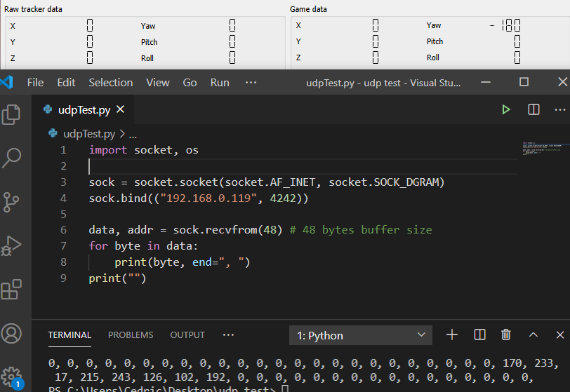Click 'for byte in data:' on line 7
The width and height of the screenshot is (570, 392).
click(x=143, y=246)
